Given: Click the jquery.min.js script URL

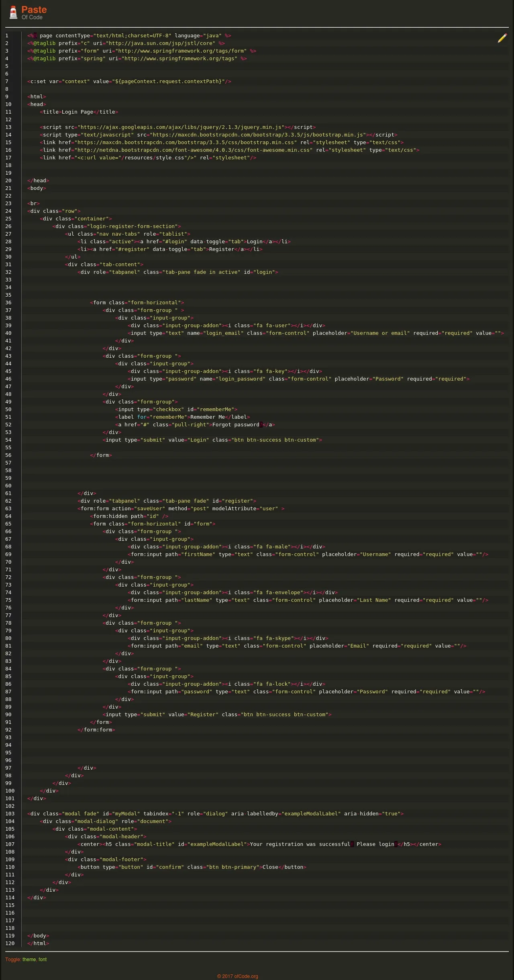Looking at the screenshot, I should (181, 127).
